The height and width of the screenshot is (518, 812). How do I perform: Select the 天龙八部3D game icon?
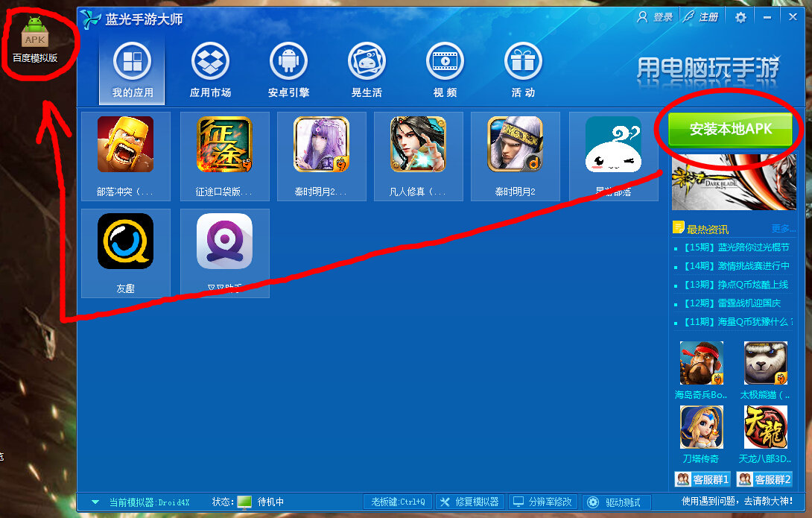pos(765,427)
